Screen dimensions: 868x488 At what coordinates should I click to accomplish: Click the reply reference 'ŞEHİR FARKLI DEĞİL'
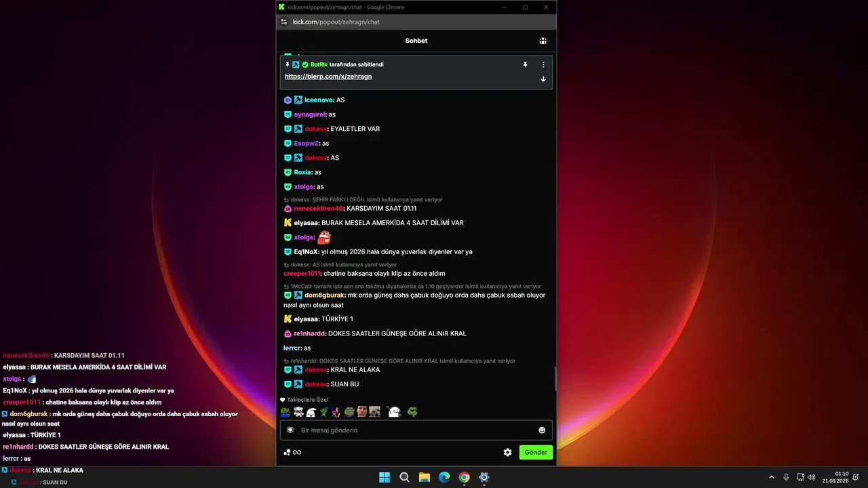363,200
